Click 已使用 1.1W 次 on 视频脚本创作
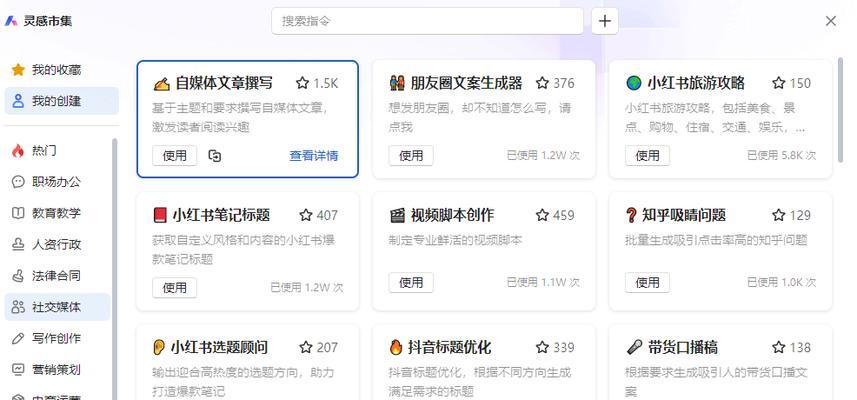This screenshot has height=400, width=857. coord(543,283)
